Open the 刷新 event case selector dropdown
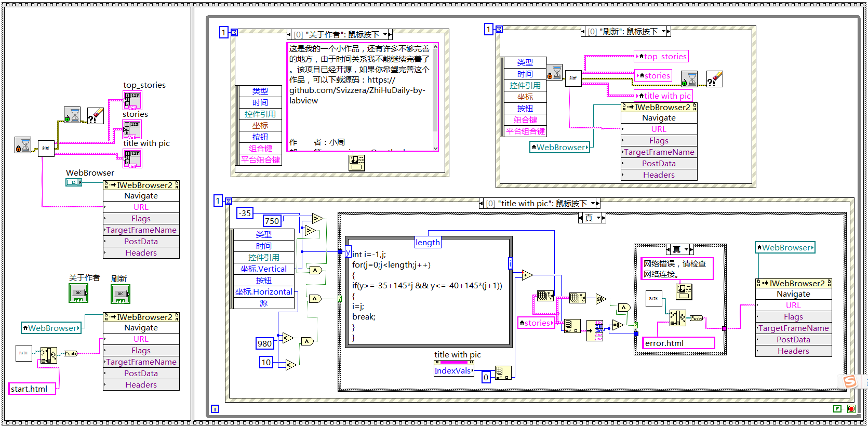Viewport: 868px width, 426px height. (663, 31)
